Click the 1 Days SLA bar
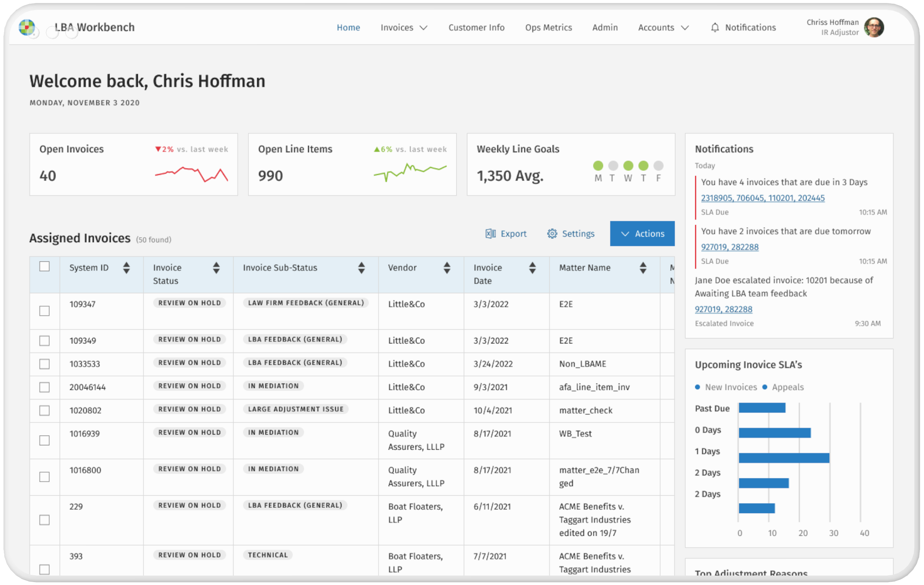Image resolution: width=924 pixels, height=585 pixels. pyautogui.click(x=784, y=458)
